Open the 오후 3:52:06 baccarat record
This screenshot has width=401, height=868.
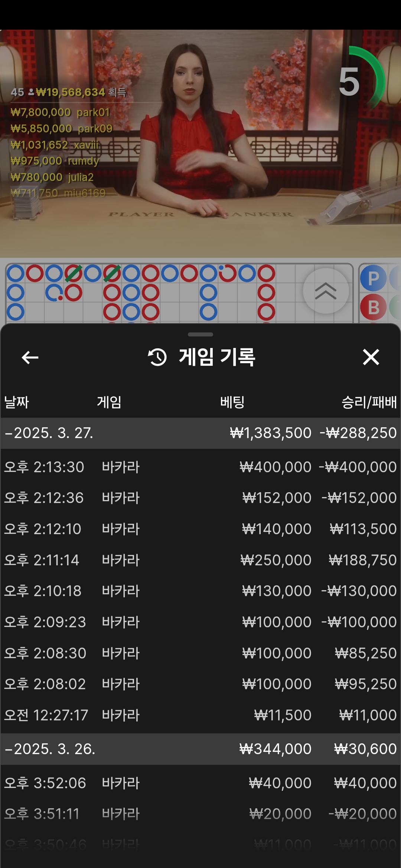point(200,783)
